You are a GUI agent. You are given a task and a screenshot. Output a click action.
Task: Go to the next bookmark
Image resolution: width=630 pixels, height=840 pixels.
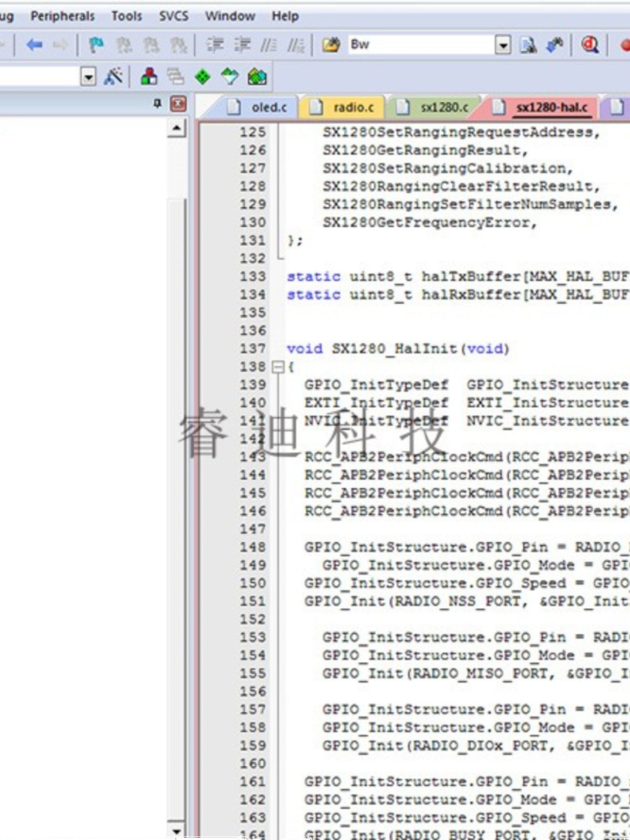[151, 45]
